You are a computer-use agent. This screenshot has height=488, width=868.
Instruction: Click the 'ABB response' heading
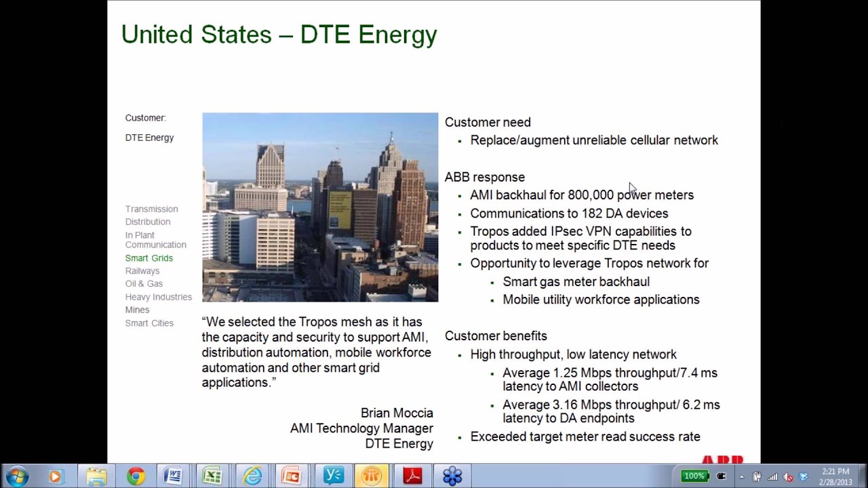coord(485,177)
